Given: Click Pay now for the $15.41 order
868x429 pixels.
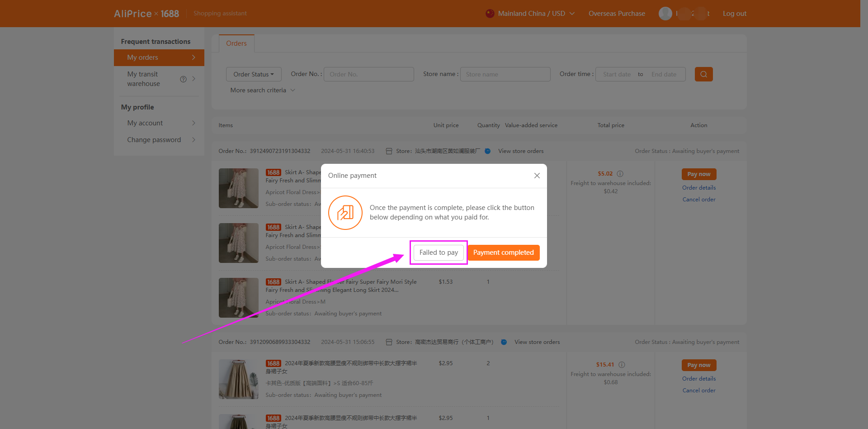Looking at the screenshot, I should 699,365.
